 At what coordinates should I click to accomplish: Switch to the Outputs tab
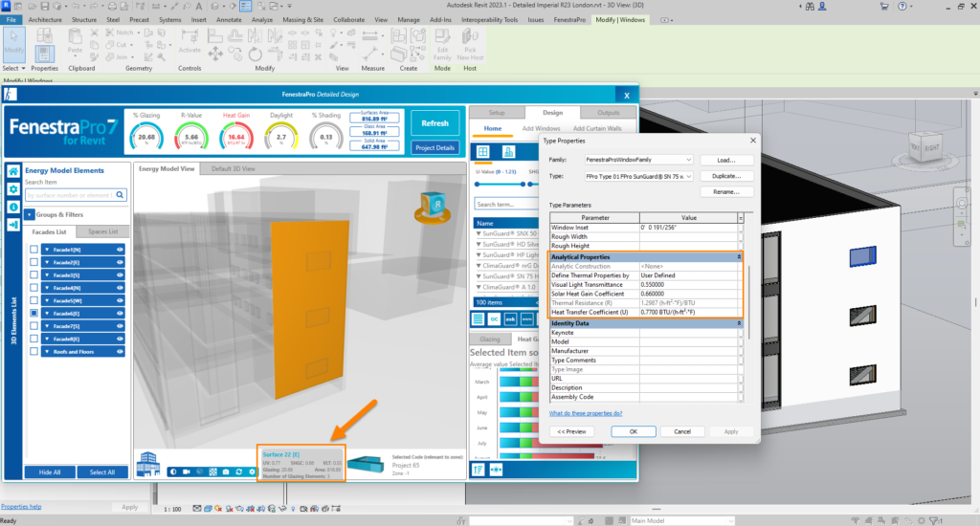pos(608,113)
